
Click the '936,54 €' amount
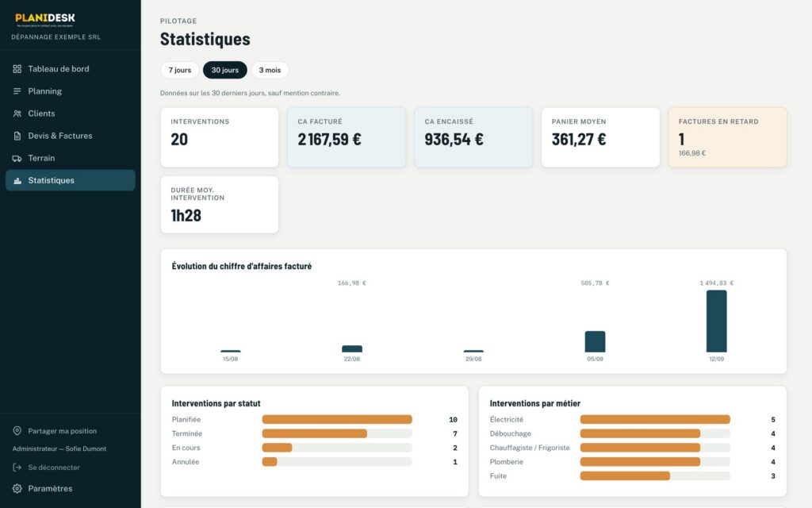click(454, 140)
